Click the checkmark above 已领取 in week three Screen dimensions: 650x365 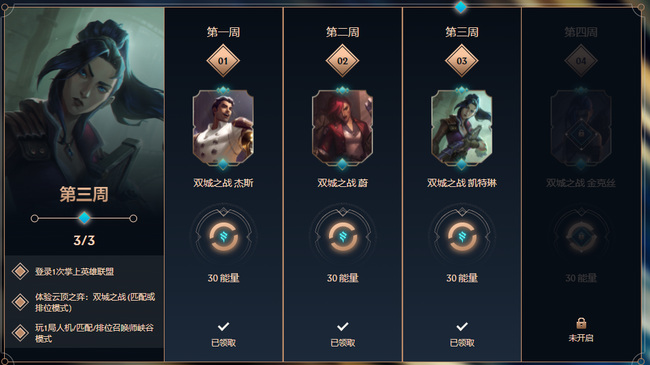click(x=462, y=326)
